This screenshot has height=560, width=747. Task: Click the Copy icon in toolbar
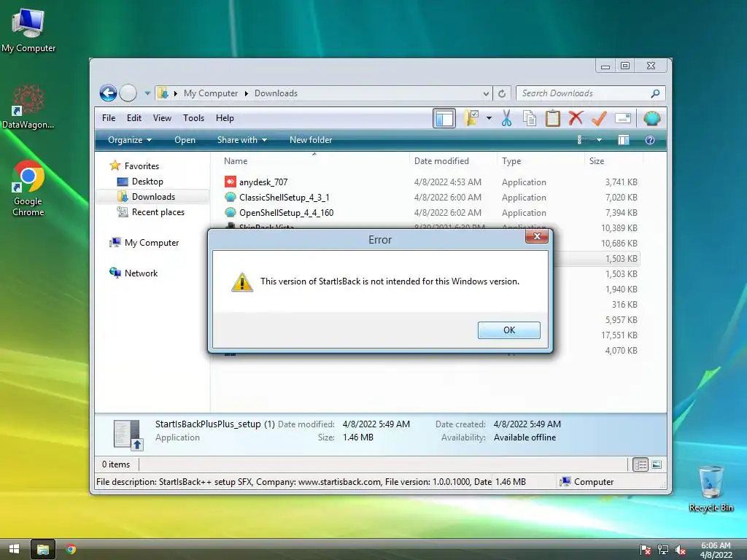530,118
